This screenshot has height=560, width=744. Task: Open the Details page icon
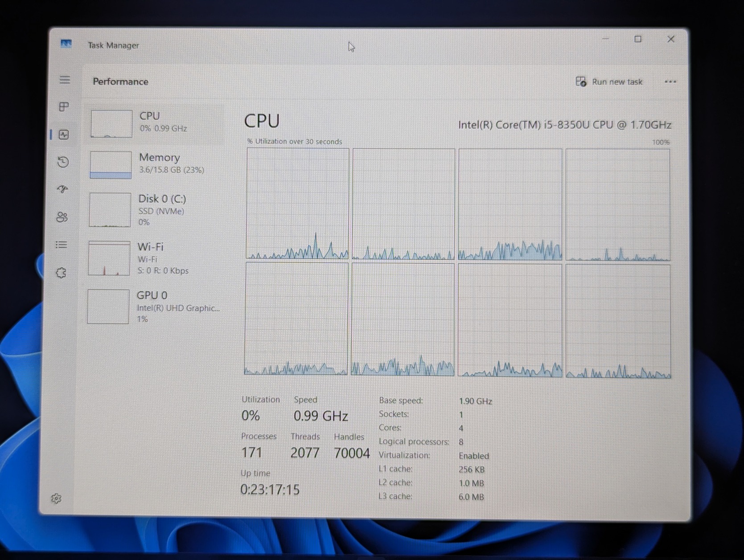point(62,245)
